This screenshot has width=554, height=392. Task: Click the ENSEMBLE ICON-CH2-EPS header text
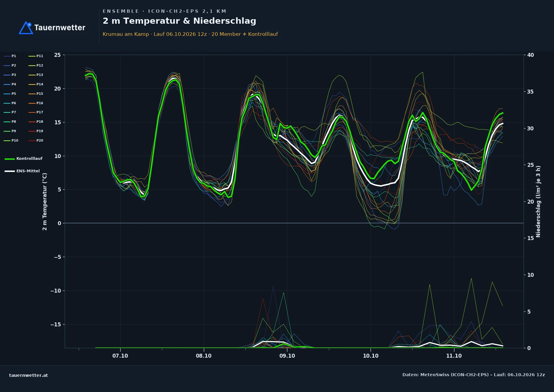coord(164,11)
